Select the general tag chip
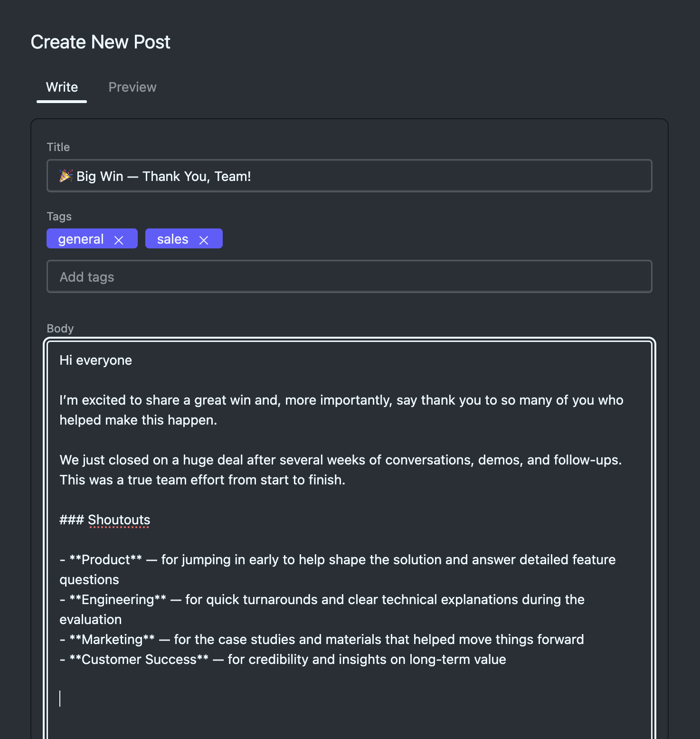Viewport: 700px width, 739px height. point(81,239)
